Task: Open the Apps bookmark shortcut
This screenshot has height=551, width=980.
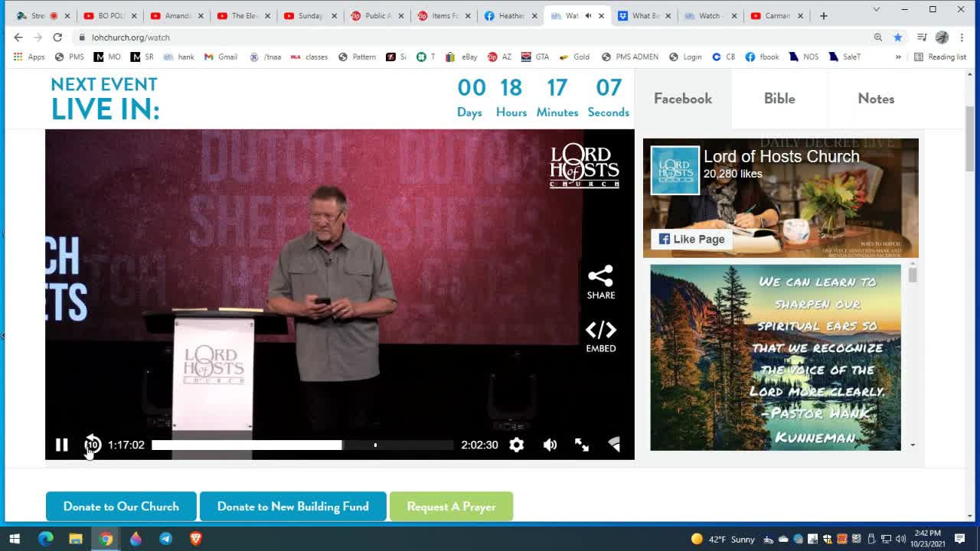Action: pos(29,57)
